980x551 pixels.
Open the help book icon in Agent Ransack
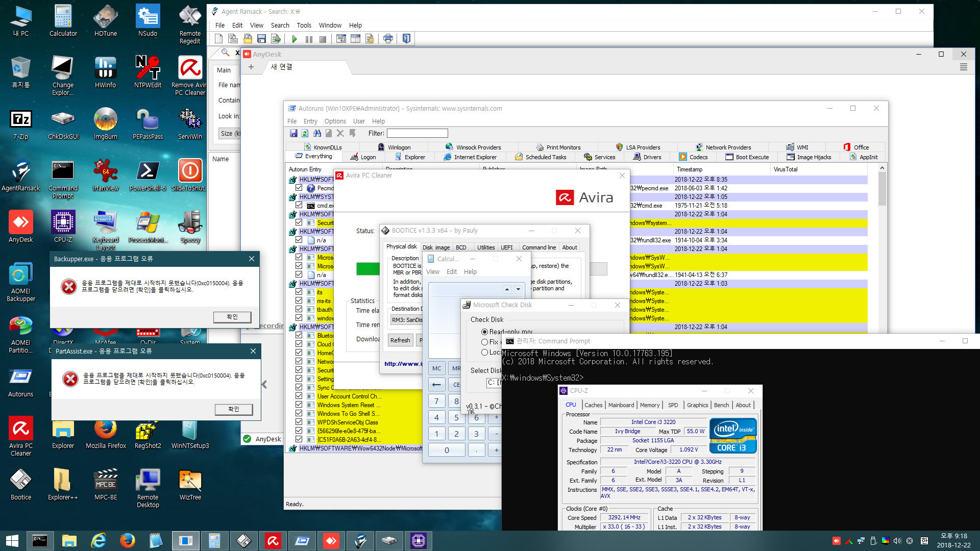406,39
